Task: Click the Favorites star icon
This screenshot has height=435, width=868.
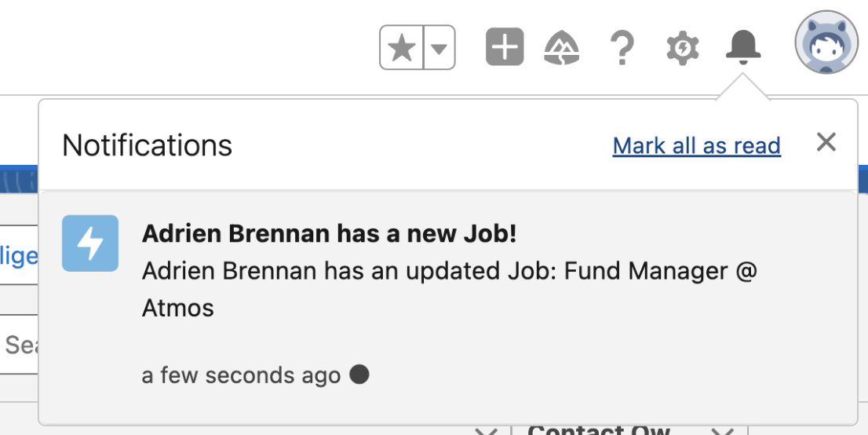Action: (402, 49)
